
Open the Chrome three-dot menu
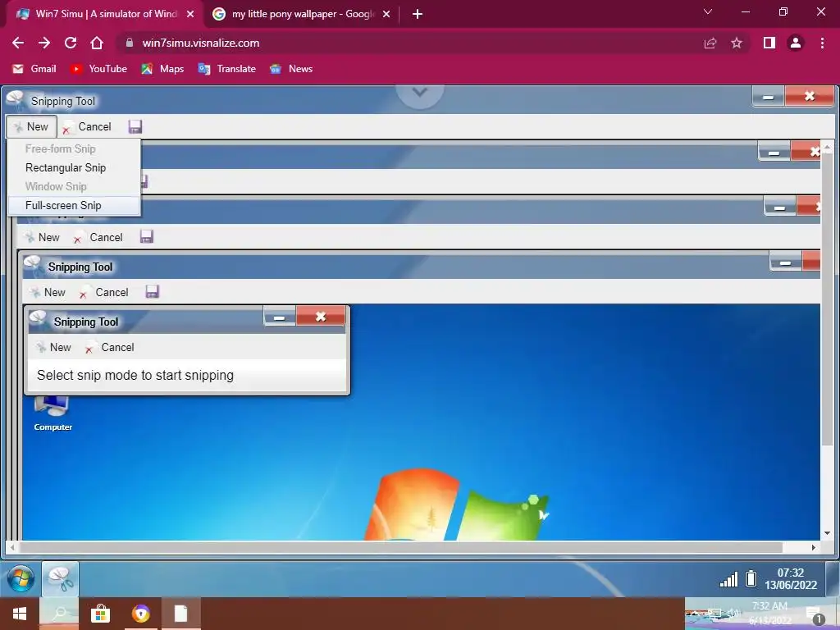[822, 43]
